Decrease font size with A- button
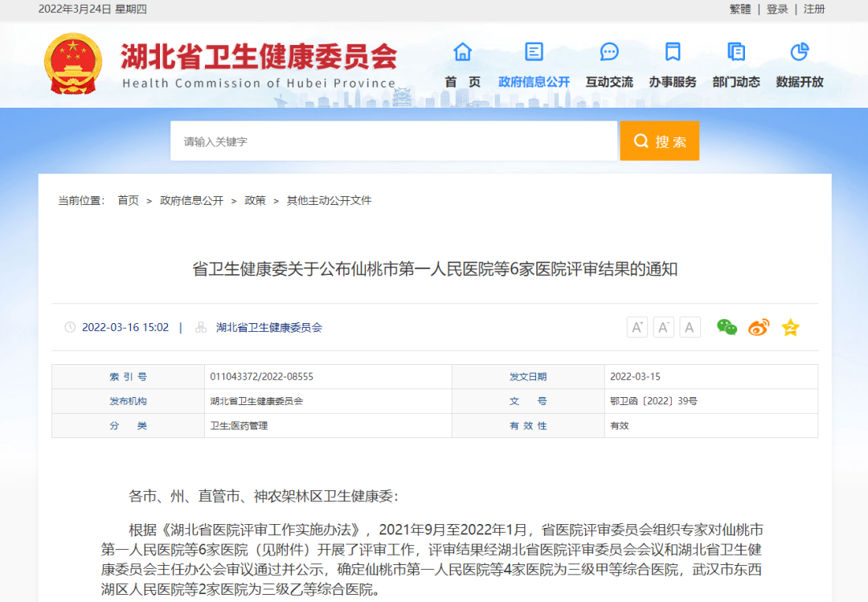The height and width of the screenshot is (602, 868). pos(664,327)
